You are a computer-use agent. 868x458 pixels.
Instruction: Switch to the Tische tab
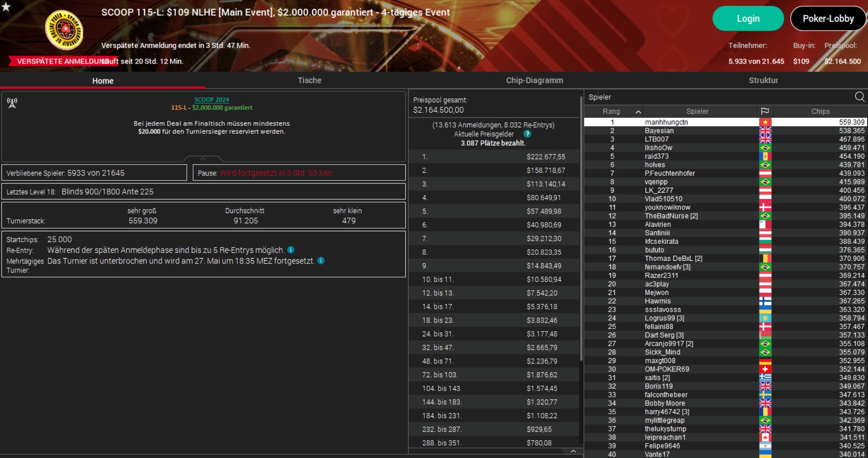click(x=309, y=80)
